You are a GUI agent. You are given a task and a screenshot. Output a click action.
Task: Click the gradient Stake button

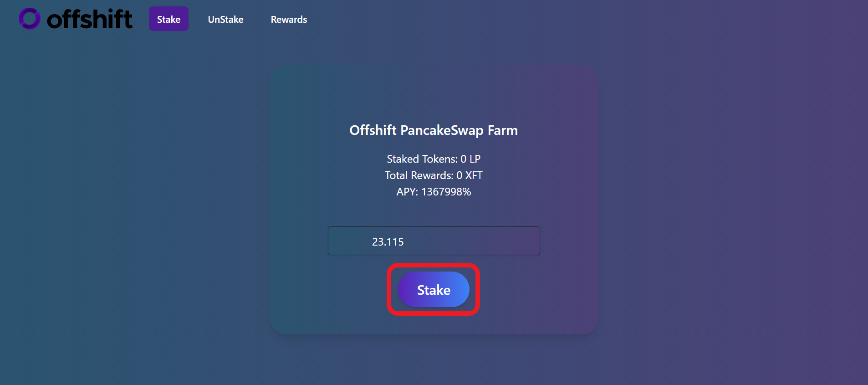click(x=434, y=289)
